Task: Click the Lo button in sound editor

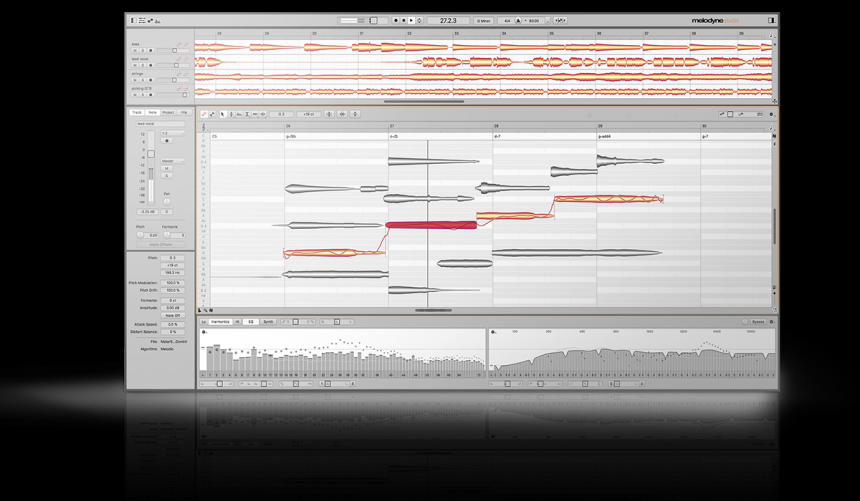Action: click(203, 322)
